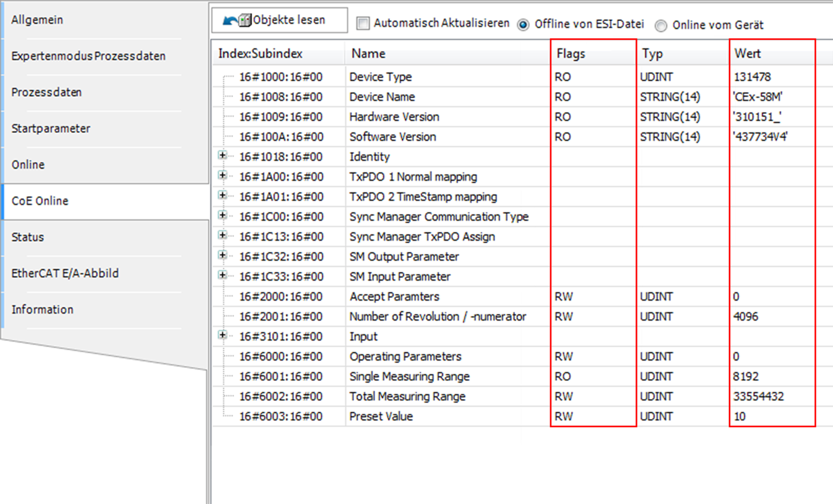Switch to EtherCAT E/A-Abbild tab

coord(65,273)
